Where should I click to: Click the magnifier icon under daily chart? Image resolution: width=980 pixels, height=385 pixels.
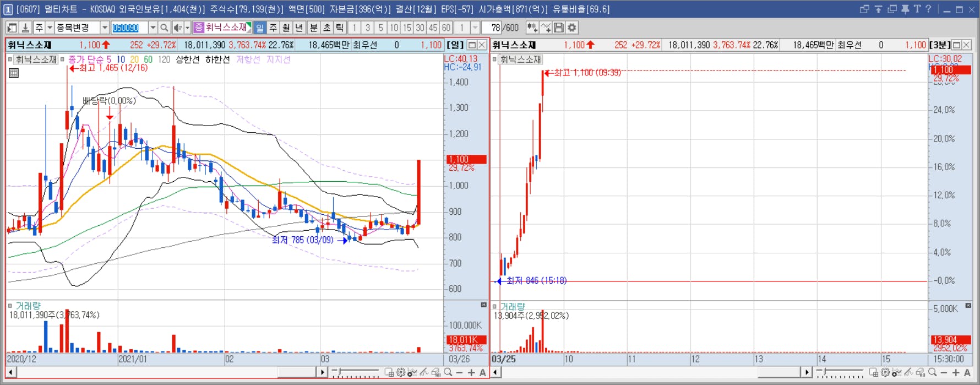(448, 373)
